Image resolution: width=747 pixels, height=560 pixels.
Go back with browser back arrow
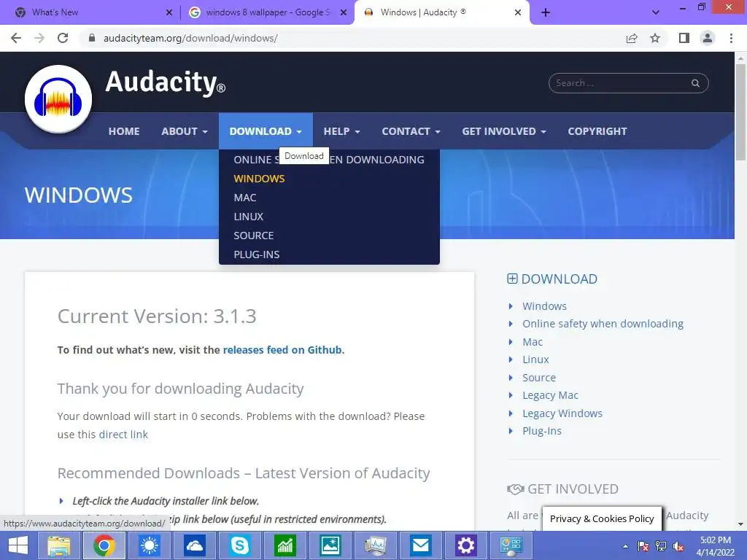(16, 38)
